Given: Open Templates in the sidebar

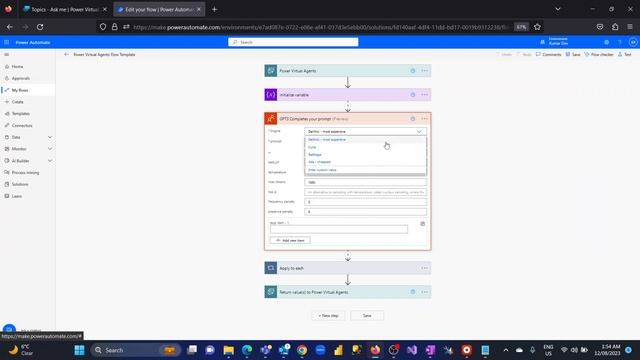Looking at the screenshot, I should (x=20, y=114).
